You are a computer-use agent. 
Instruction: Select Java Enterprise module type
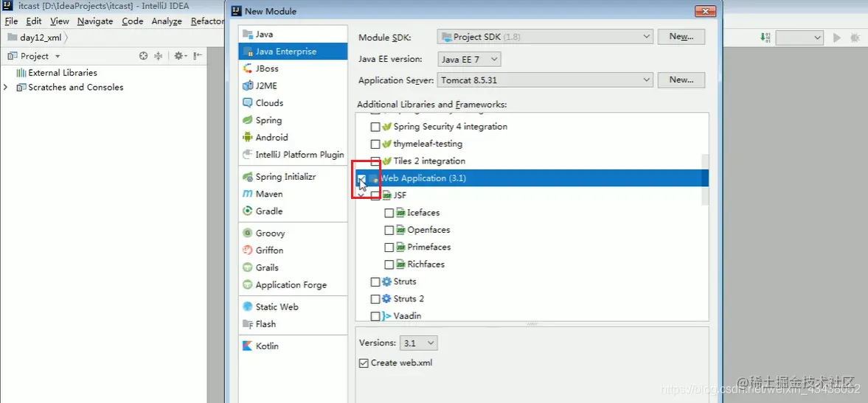click(293, 52)
